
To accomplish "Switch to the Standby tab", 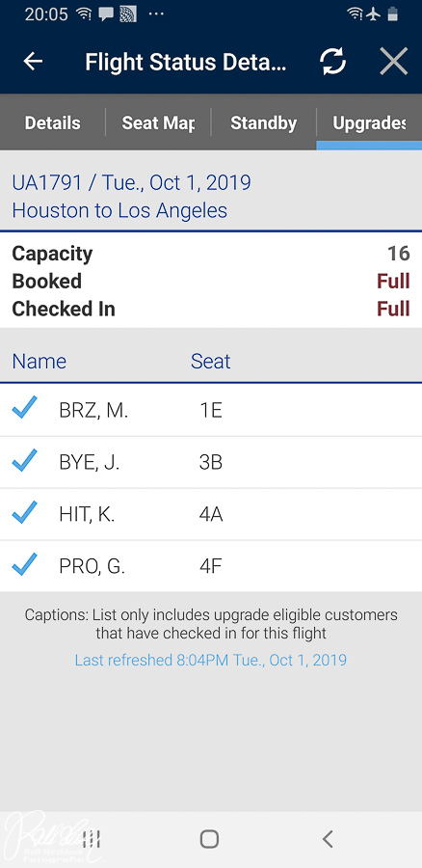I will click(263, 122).
